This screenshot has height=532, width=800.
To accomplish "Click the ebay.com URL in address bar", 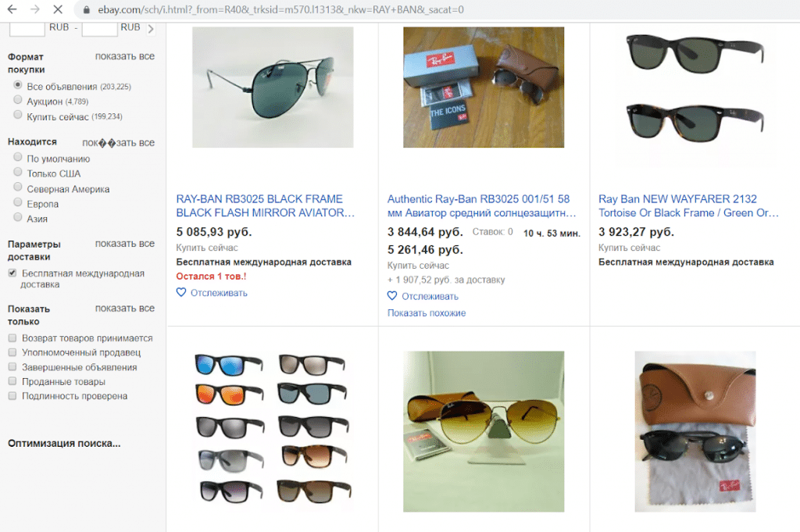I will 280,9.
